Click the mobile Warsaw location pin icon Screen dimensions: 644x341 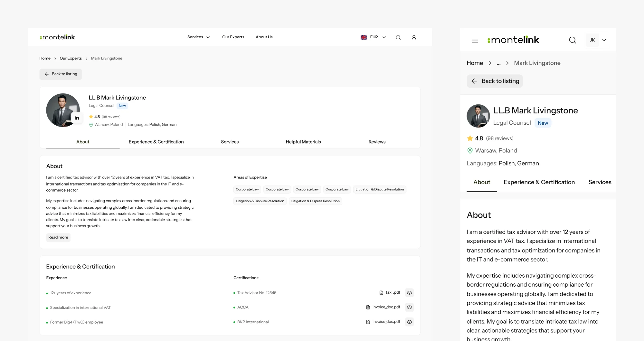pyautogui.click(x=470, y=150)
